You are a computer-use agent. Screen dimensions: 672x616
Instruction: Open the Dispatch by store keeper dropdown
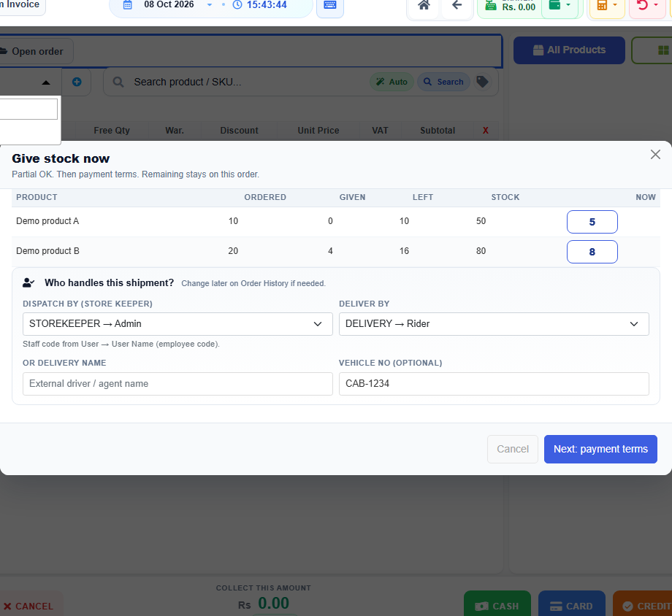(177, 324)
